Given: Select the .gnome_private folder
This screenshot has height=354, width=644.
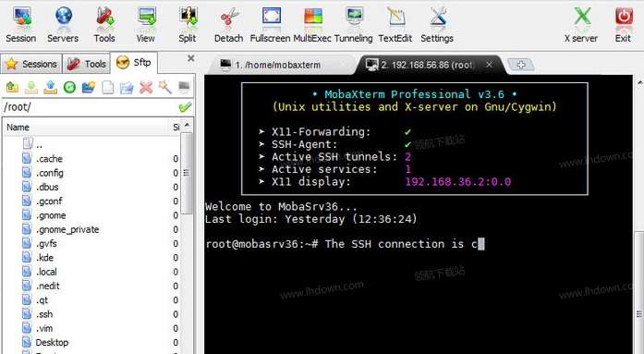Looking at the screenshot, I should click(x=61, y=229).
